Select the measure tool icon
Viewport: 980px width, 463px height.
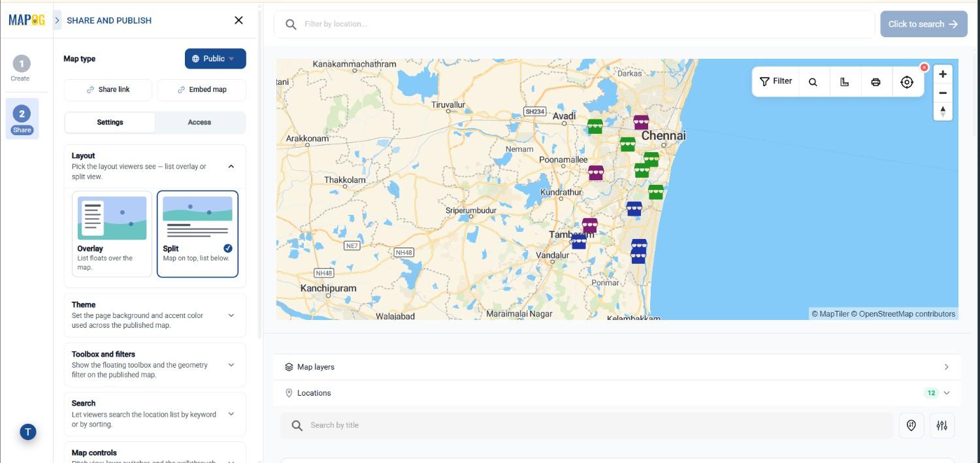click(x=844, y=82)
